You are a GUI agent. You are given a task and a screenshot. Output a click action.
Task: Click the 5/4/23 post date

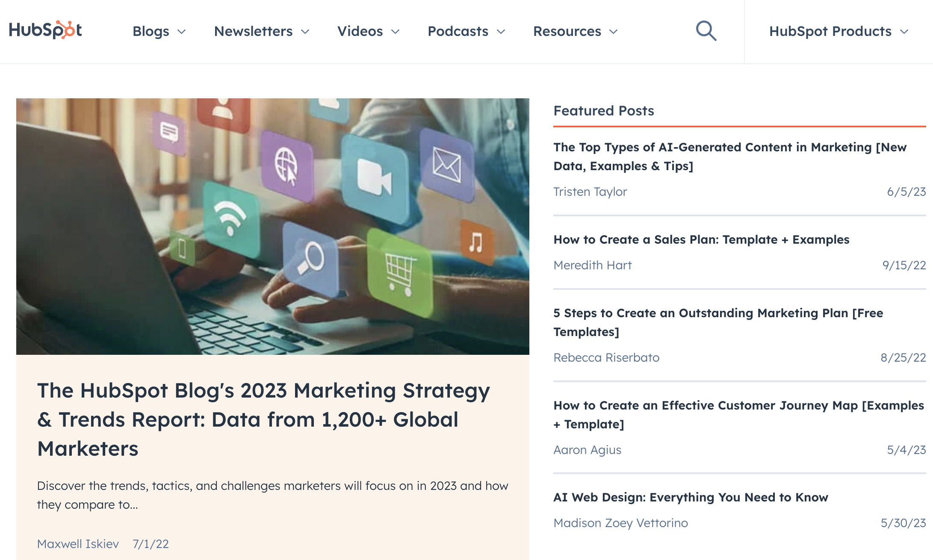point(906,450)
